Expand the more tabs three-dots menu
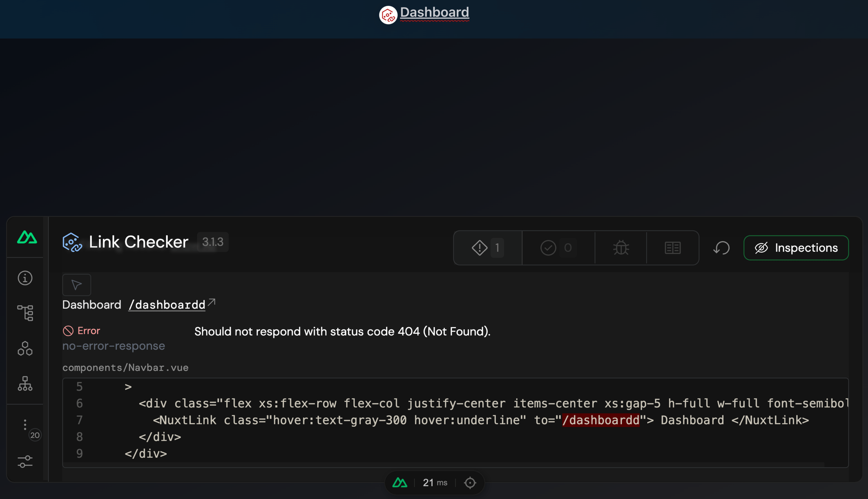The image size is (868, 499). coord(25,424)
